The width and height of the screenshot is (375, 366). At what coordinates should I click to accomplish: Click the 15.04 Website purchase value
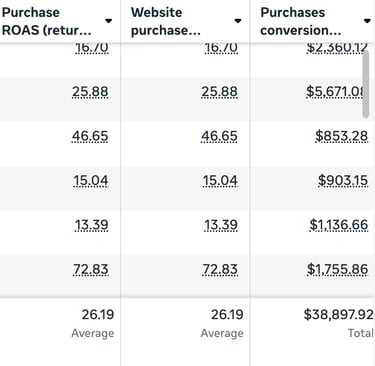click(x=220, y=181)
